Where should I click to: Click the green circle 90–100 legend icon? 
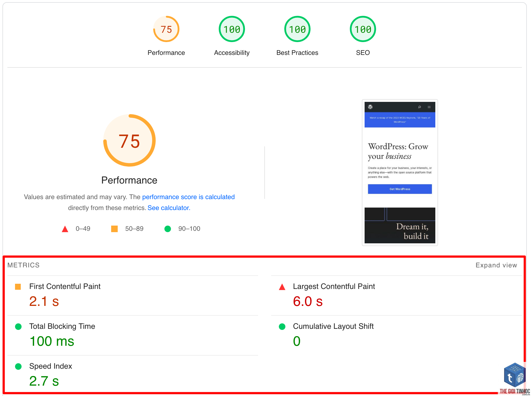[x=168, y=229]
